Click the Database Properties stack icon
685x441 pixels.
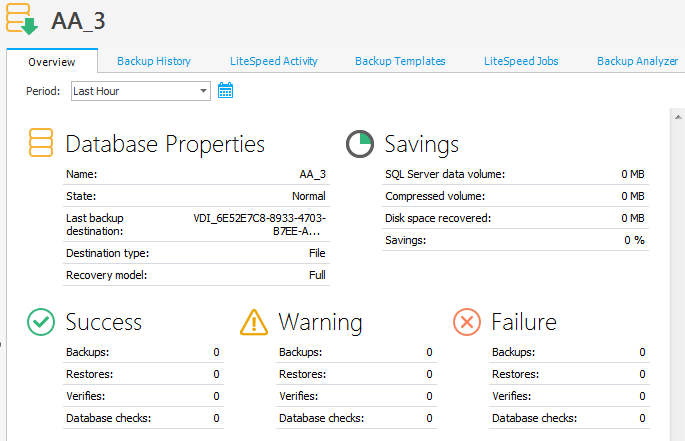[41, 143]
